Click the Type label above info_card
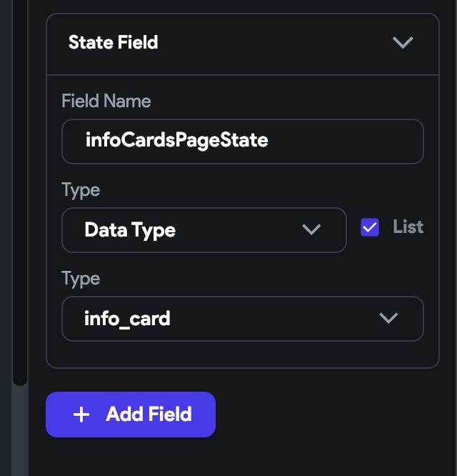457x476 pixels. [x=81, y=279]
